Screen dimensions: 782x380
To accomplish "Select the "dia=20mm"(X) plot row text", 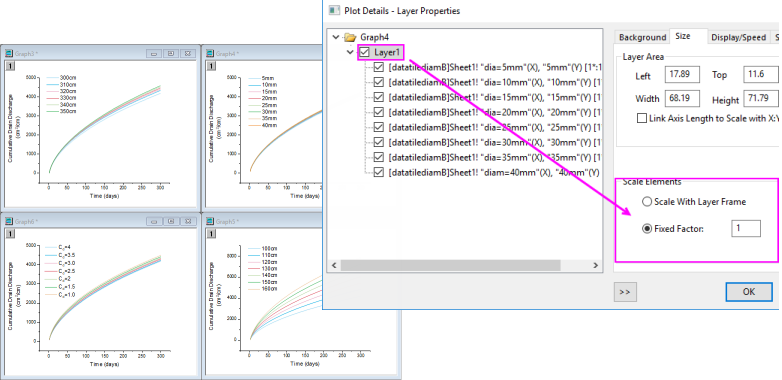I will coord(495,112).
